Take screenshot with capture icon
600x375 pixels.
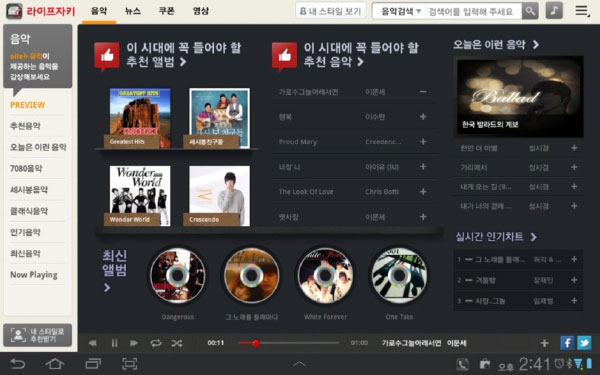129,364
